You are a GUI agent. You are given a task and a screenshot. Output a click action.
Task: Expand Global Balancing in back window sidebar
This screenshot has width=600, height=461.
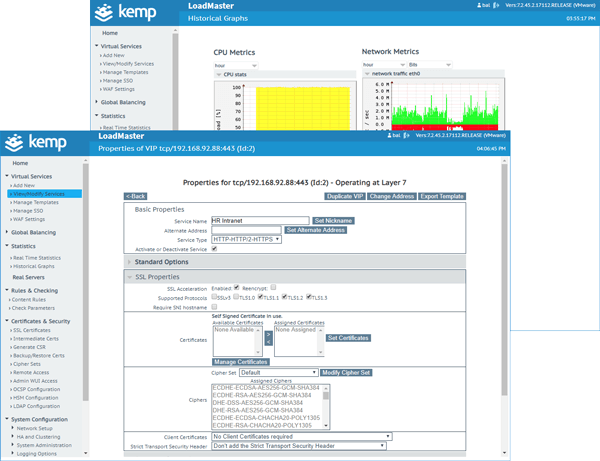click(123, 103)
